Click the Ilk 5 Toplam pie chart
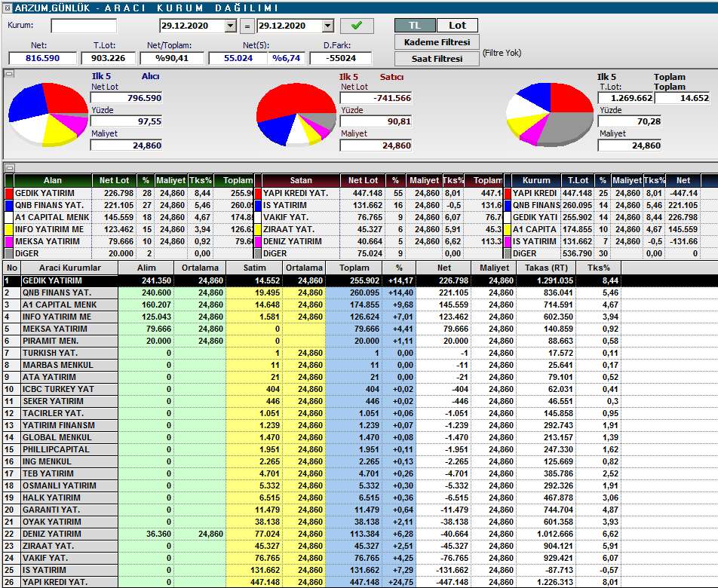 tap(550, 115)
